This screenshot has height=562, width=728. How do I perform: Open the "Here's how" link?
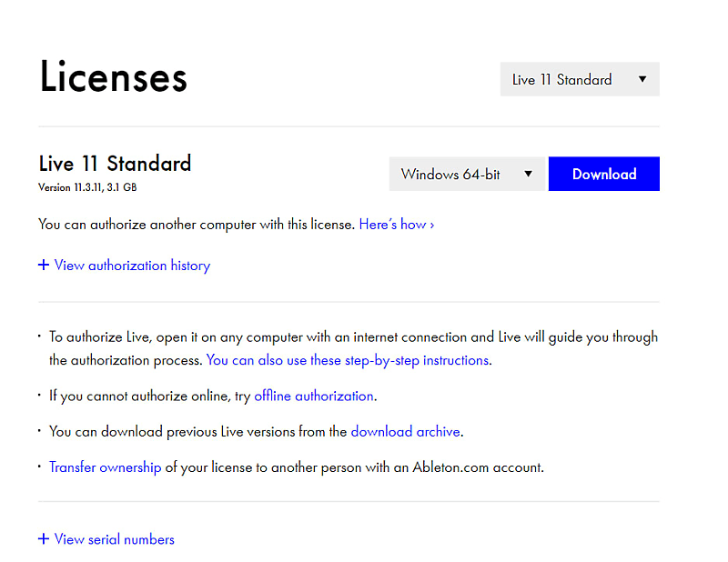tap(391, 224)
